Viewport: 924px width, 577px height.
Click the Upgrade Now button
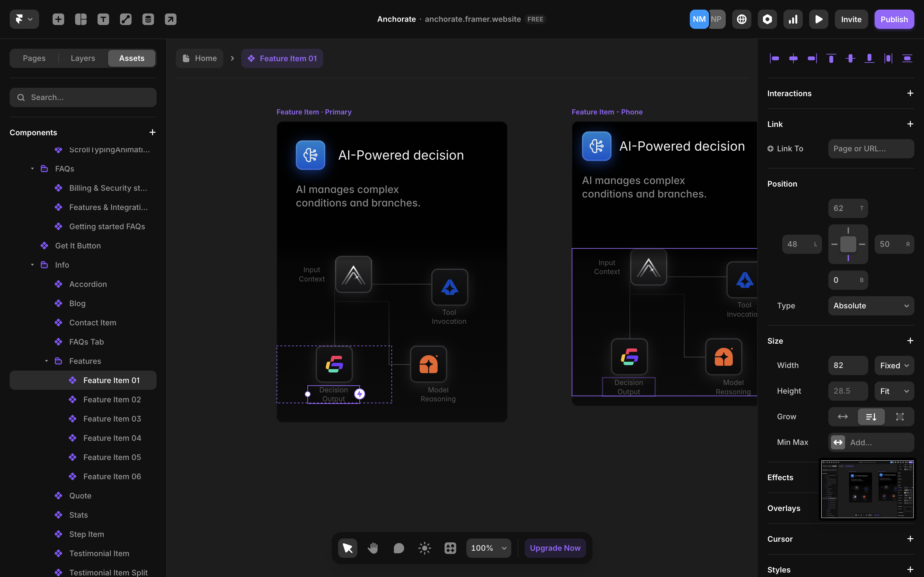point(555,548)
